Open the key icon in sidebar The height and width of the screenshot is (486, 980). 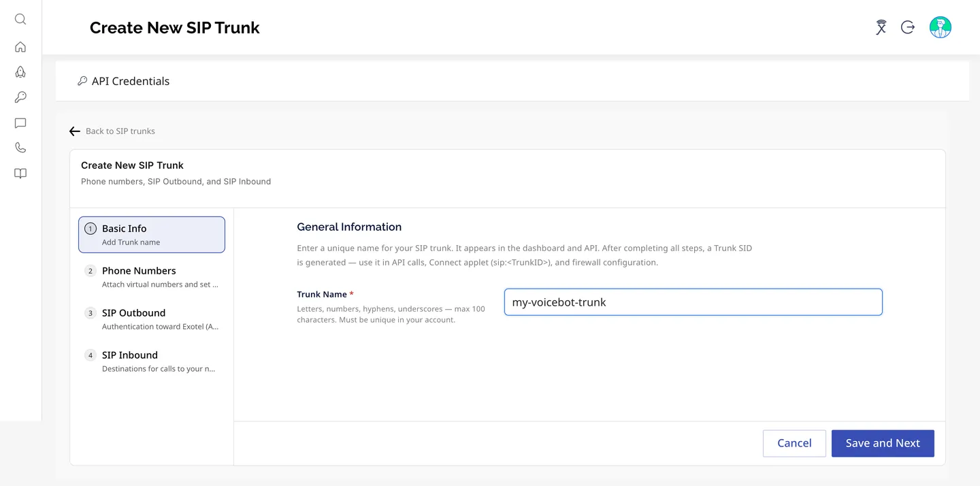pos(20,97)
